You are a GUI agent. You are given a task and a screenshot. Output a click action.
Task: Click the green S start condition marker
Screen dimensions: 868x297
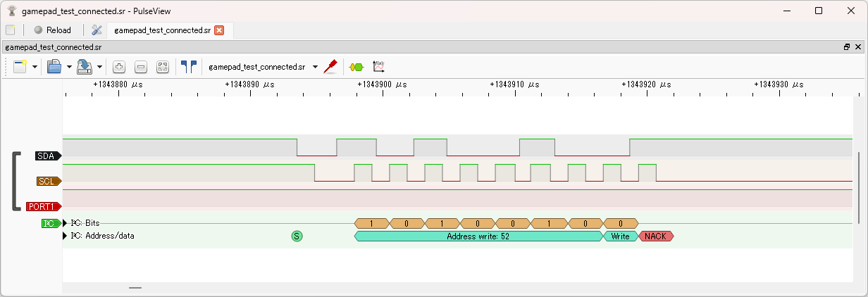click(297, 236)
